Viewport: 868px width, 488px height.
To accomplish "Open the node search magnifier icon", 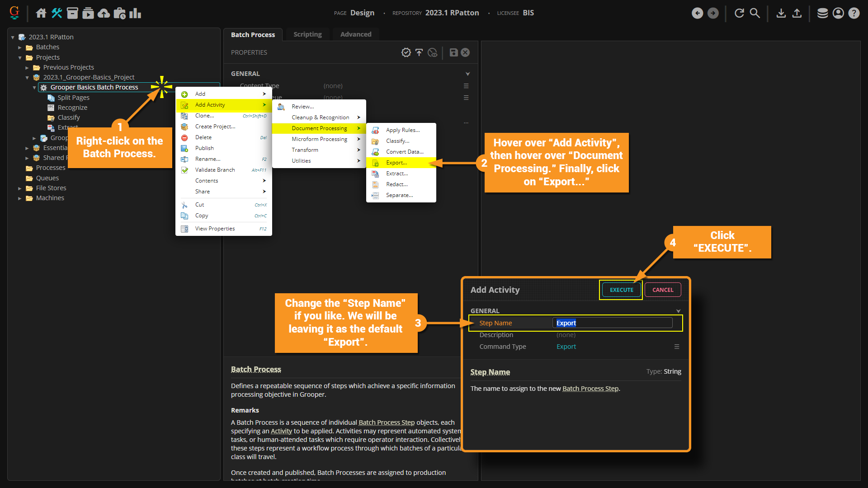I will click(755, 13).
